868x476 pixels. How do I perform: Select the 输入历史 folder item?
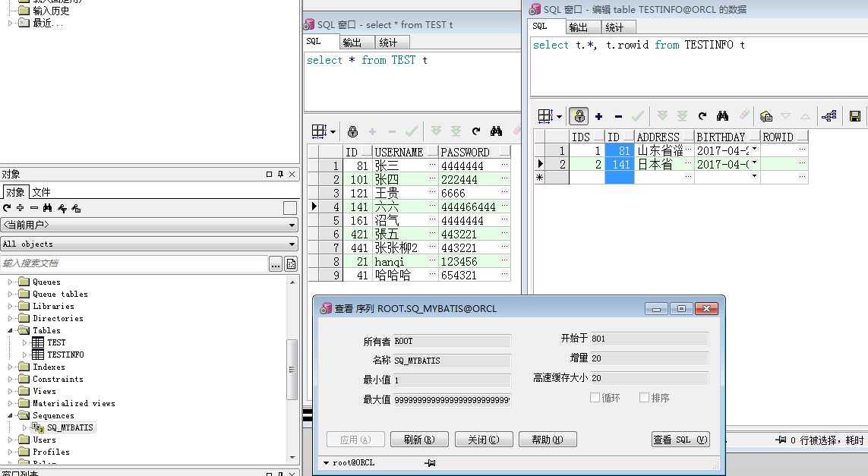[51, 11]
